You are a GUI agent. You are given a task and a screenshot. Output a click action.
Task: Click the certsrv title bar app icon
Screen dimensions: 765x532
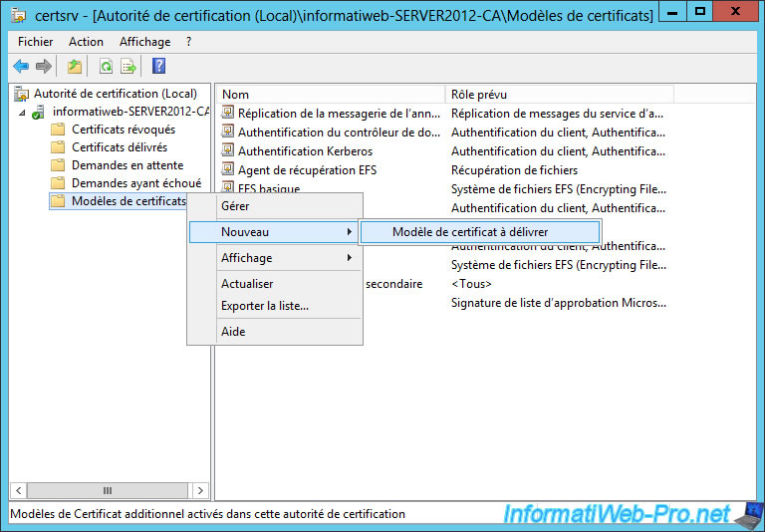[x=19, y=15]
